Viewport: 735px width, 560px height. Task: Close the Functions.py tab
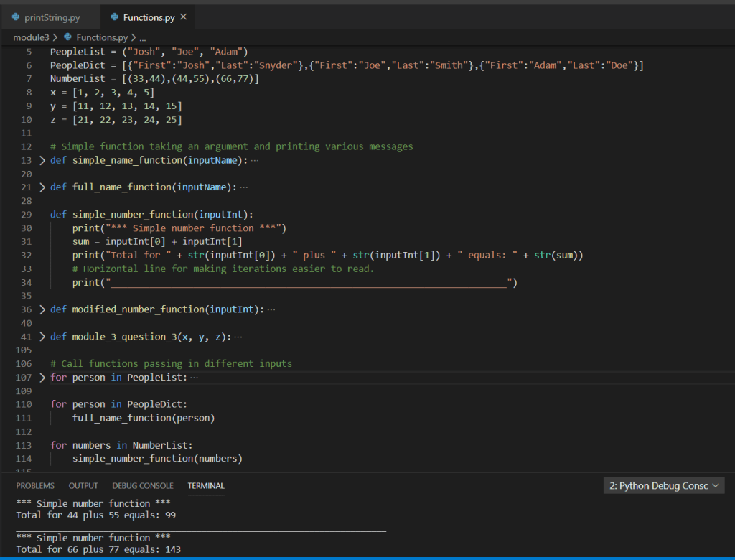183,17
